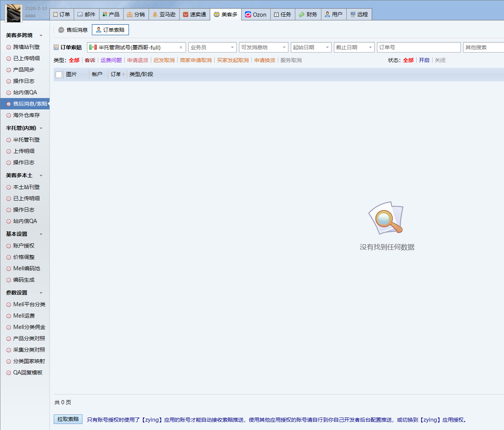Collapse the 美客多跨境 sidebar section
The image size is (504, 430).
(x=41, y=36)
